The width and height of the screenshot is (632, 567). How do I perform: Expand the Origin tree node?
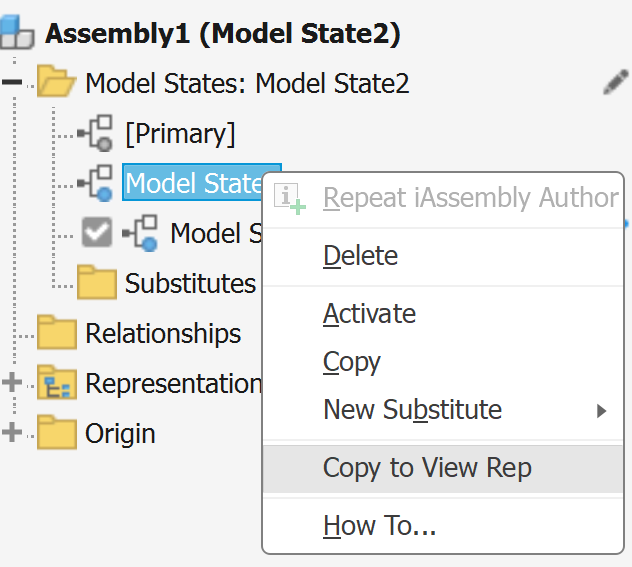[12, 433]
